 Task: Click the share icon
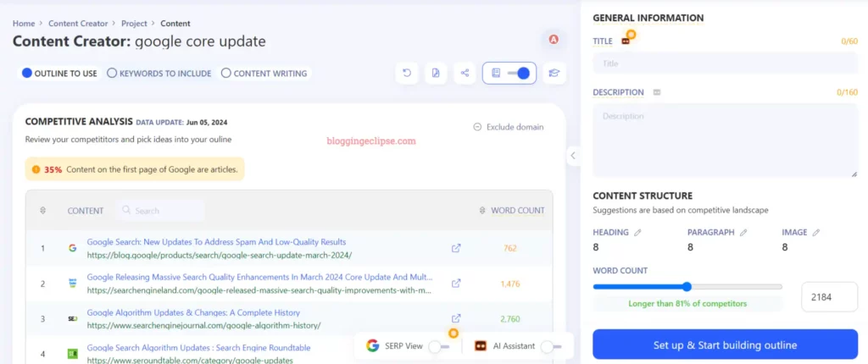click(x=465, y=73)
